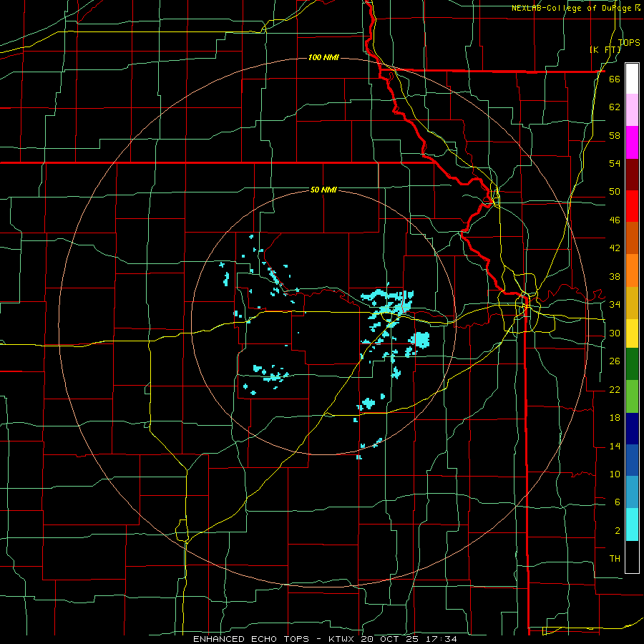Click the medium blue legend swatch near 10
This screenshot has width=644, height=644.
coord(632,460)
